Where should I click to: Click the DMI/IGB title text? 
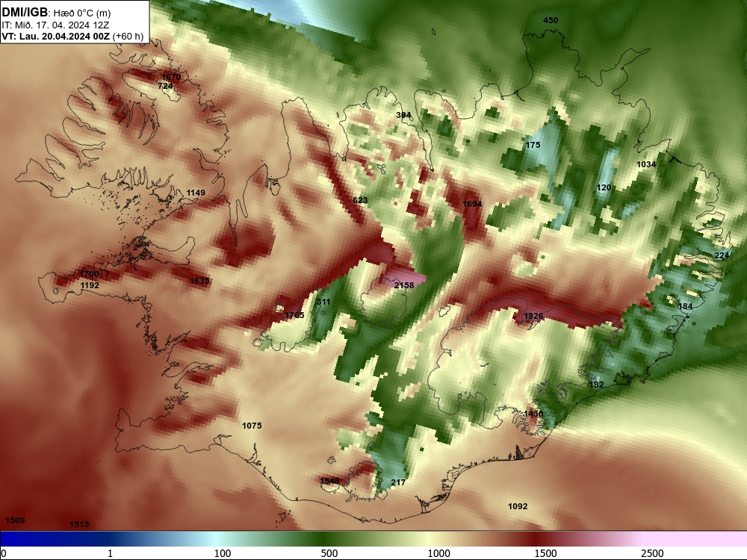[25, 13]
